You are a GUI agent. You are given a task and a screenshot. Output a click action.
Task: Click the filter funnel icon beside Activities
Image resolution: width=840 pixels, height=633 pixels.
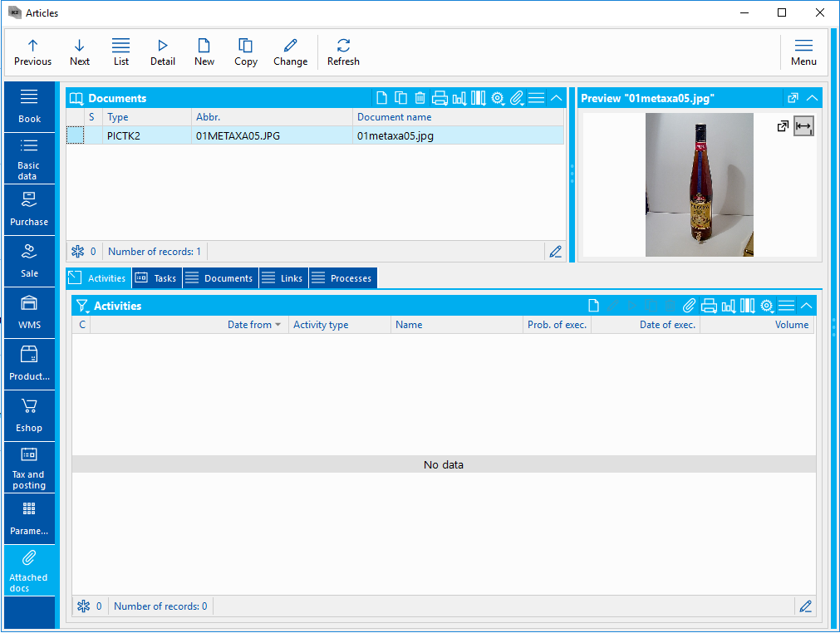(81, 306)
